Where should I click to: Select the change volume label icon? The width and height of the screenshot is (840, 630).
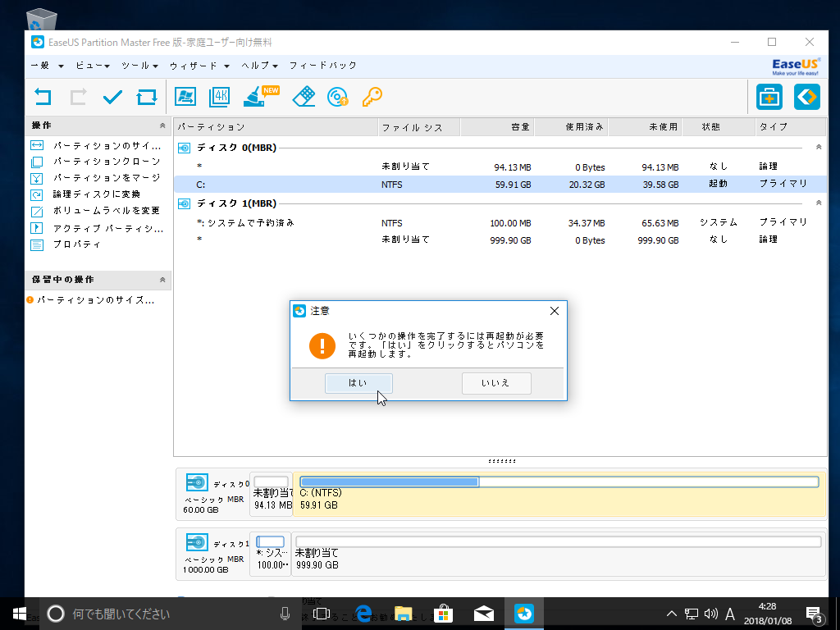tap(37, 212)
